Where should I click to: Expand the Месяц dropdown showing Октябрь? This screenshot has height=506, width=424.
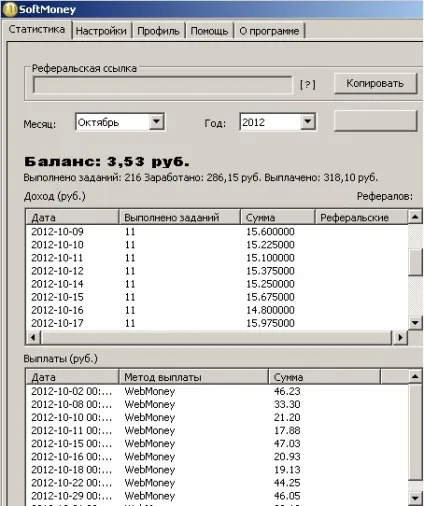[x=156, y=122]
